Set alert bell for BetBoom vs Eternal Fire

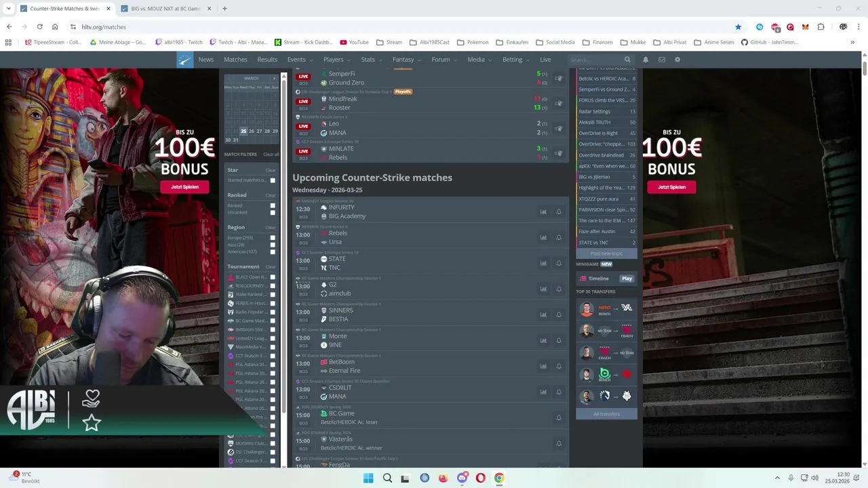click(559, 366)
